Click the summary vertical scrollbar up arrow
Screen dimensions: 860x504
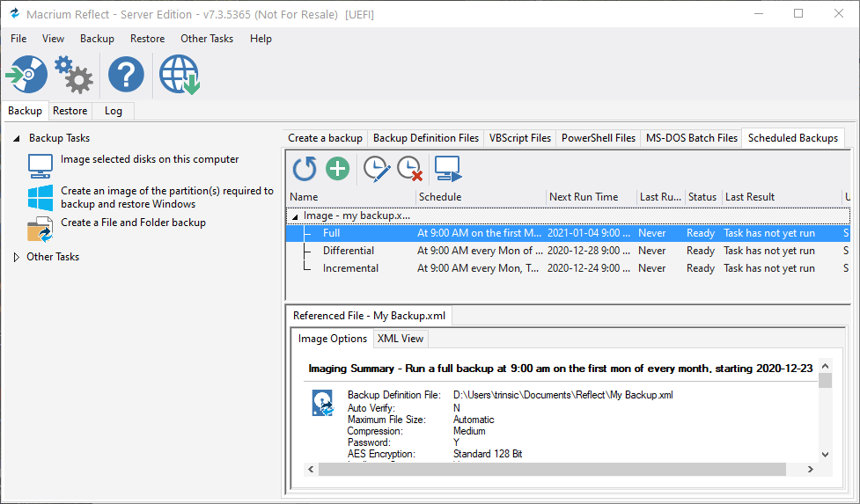pos(826,365)
